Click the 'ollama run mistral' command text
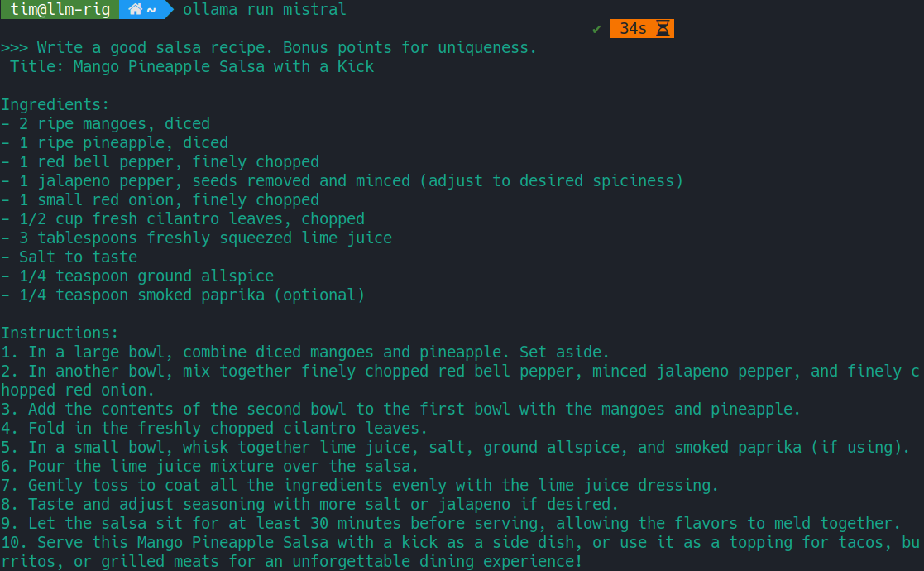Image resolution: width=924 pixels, height=571 pixels. (264, 10)
